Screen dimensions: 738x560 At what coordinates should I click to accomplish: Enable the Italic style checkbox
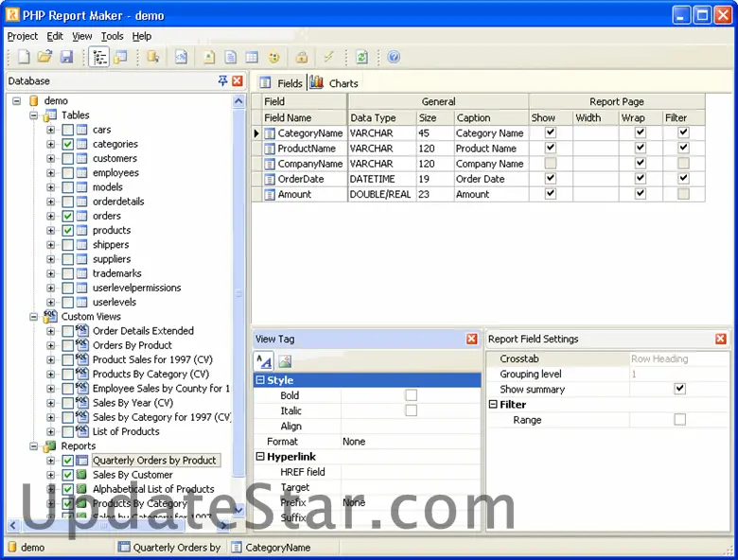coord(411,411)
